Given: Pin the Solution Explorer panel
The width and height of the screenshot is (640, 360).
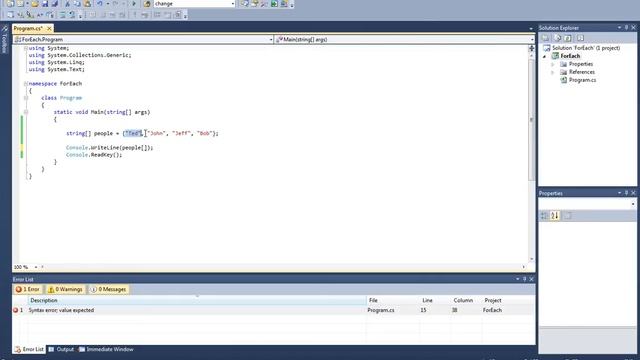Looking at the screenshot, I should click(x=627, y=27).
